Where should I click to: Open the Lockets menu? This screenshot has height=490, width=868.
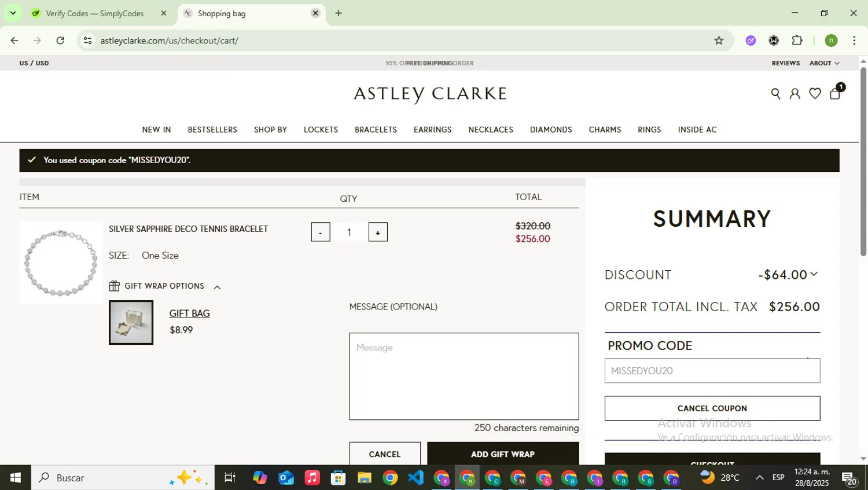tap(321, 130)
